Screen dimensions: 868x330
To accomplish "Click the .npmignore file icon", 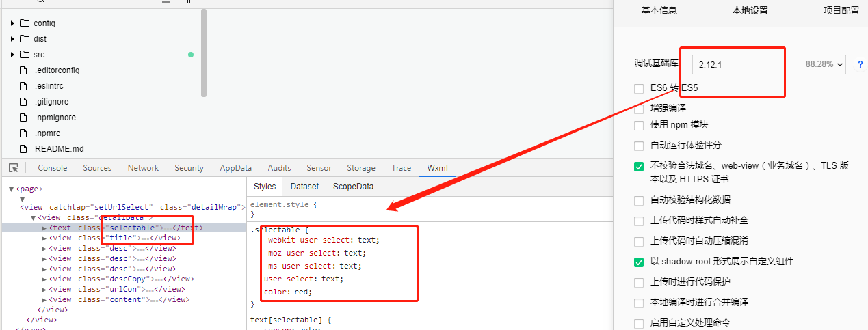I will coord(24,118).
